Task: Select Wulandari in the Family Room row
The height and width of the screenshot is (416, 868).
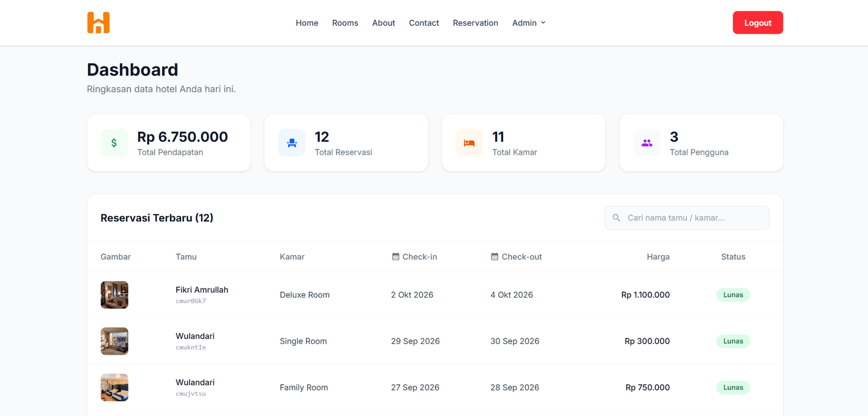Action: pos(195,382)
